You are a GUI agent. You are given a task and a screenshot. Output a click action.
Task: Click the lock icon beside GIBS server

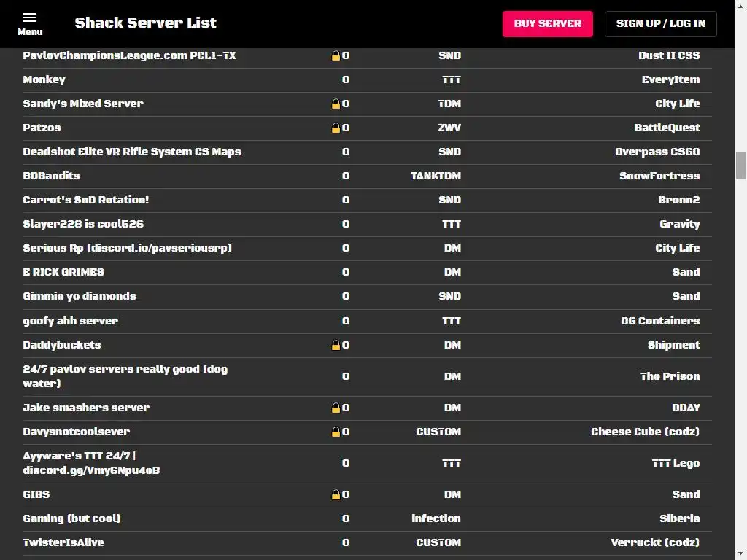pos(336,495)
